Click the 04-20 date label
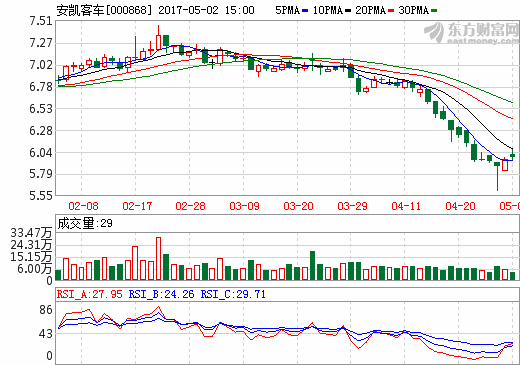 460,206
